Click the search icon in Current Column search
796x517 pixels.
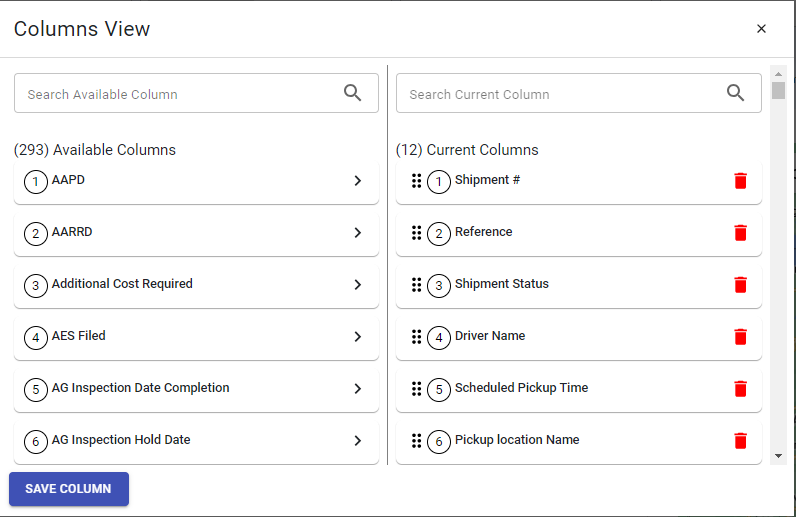coord(735,93)
